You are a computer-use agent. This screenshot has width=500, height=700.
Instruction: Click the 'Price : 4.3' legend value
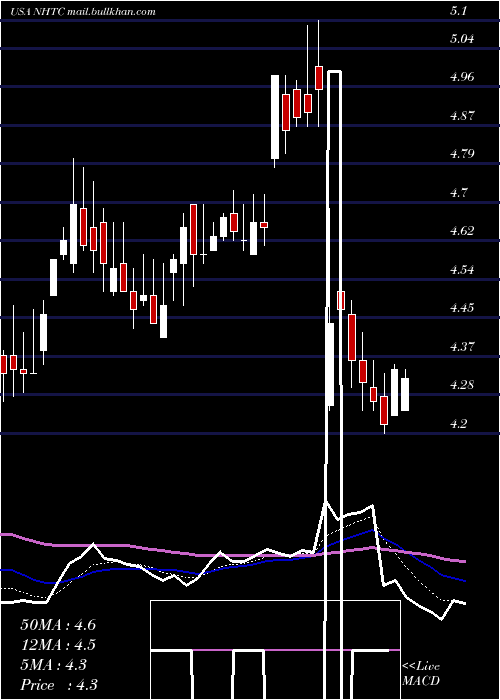pos(59,685)
